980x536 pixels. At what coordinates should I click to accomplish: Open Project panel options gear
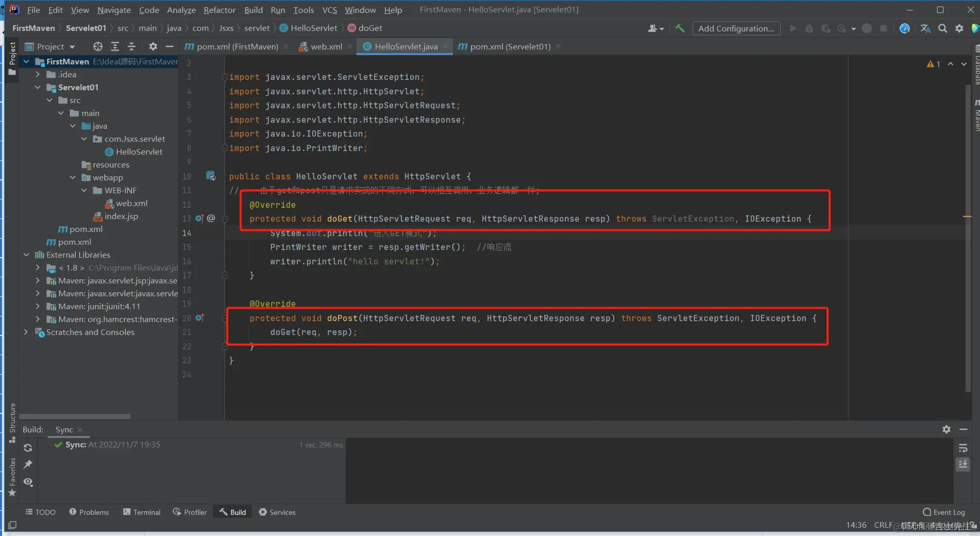coord(153,46)
